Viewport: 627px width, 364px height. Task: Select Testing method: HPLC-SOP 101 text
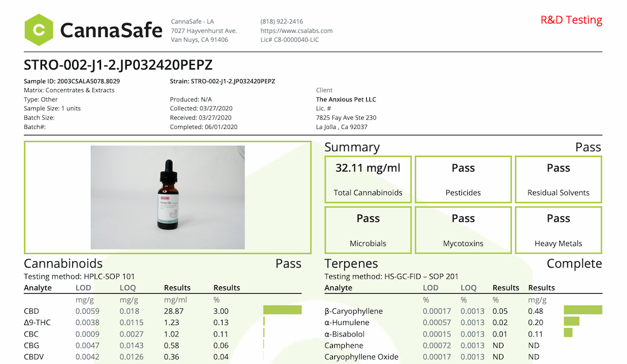[79, 276]
